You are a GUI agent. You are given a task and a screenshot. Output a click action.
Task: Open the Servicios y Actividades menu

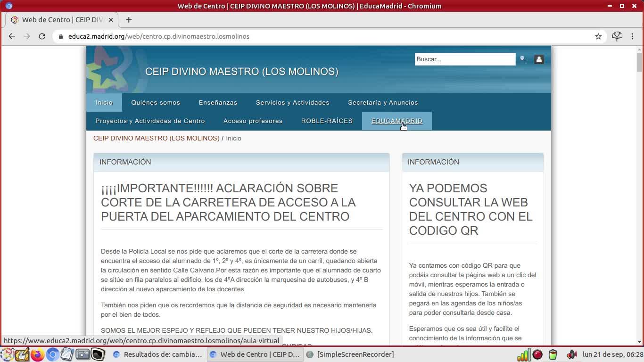tap(293, 102)
